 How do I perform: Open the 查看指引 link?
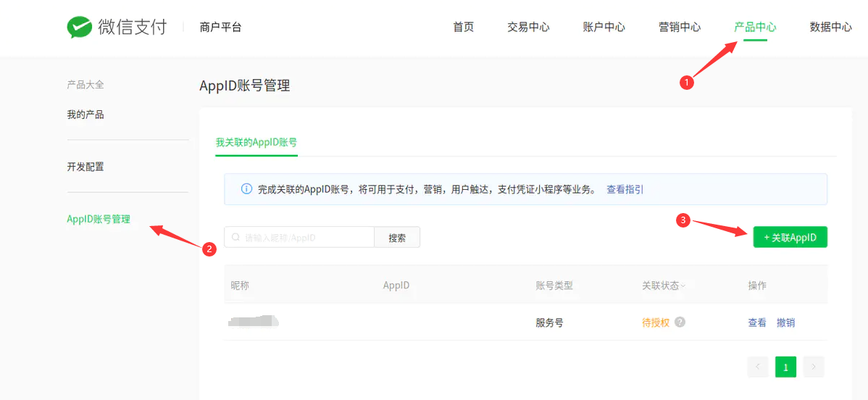click(625, 189)
